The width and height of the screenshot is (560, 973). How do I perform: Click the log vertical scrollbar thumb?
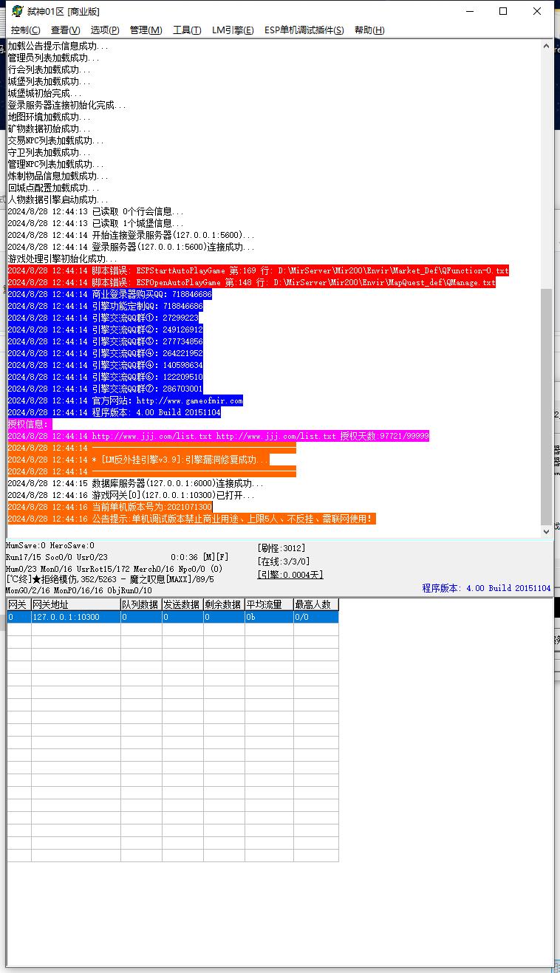pyautogui.click(x=547, y=406)
